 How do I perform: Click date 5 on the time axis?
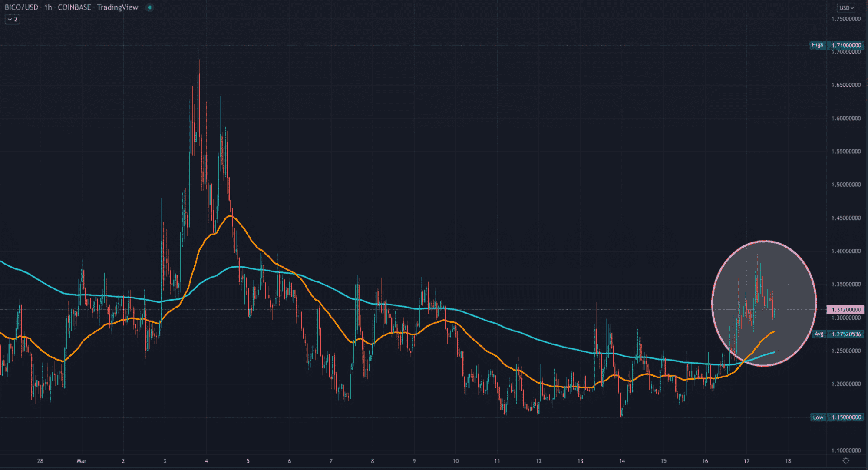(x=248, y=461)
